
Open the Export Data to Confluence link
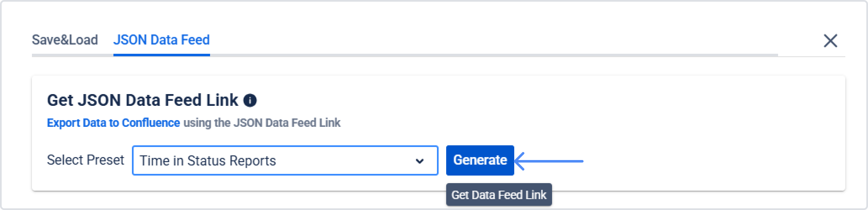click(x=113, y=123)
